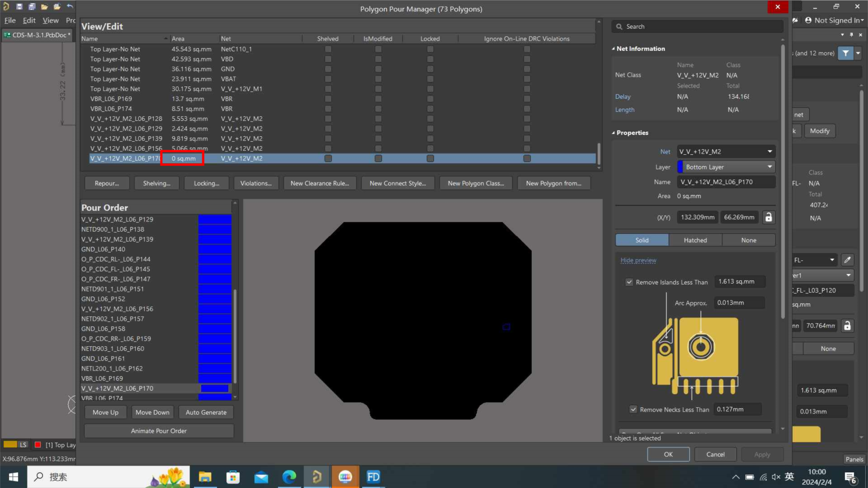This screenshot has height=488, width=868.
Task: Check Locked box for V_V_+12V_M2_L06_P170 row
Action: point(430,159)
